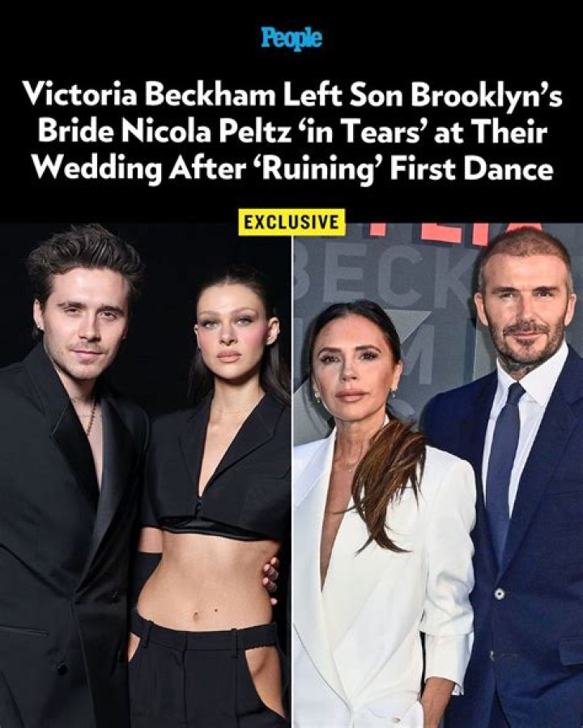This screenshot has width=583, height=728.
Task: Open the right photo with the white blazer
Action: pos(438,475)
